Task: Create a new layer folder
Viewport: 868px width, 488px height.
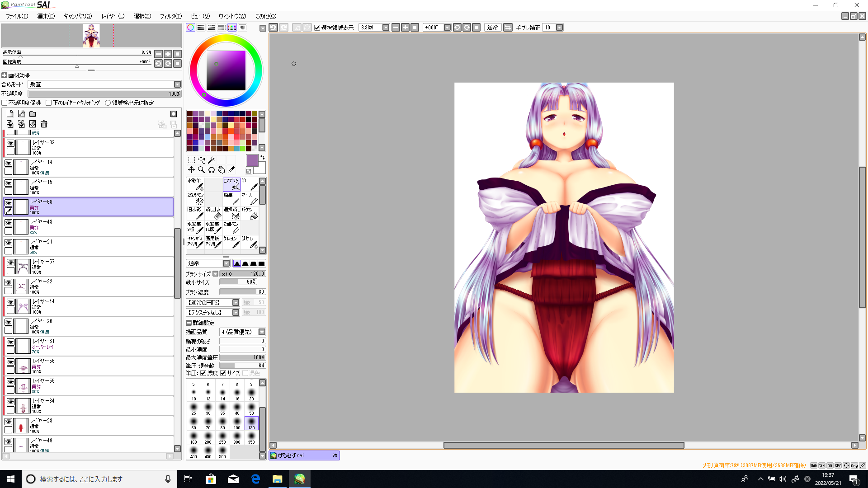Action: (33, 114)
